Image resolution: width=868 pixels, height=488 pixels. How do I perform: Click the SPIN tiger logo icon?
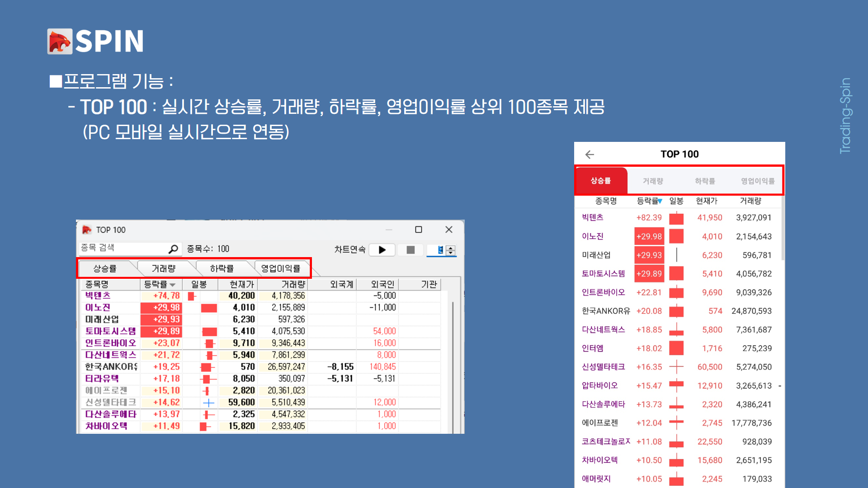click(60, 42)
